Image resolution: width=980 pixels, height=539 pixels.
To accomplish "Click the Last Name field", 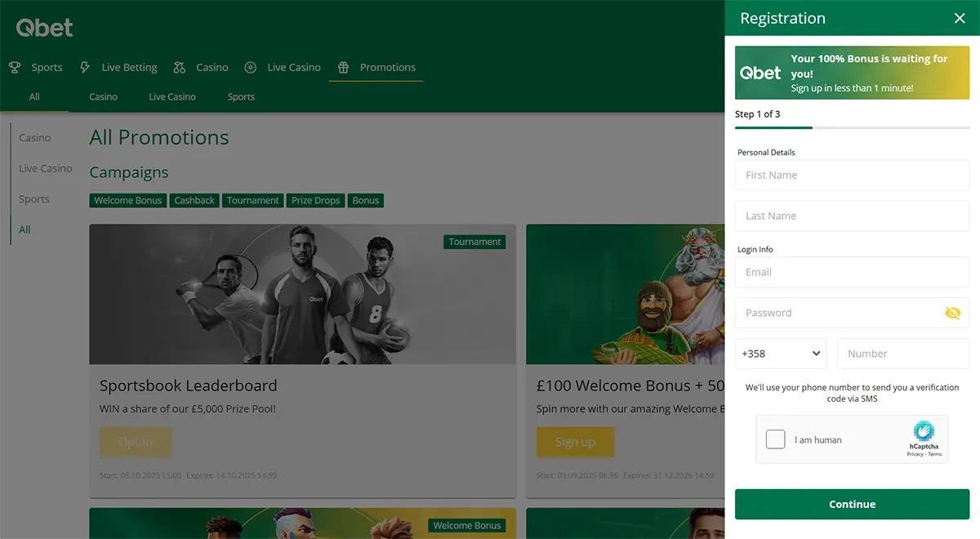I will pyautogui.click(x=852, y=216).
